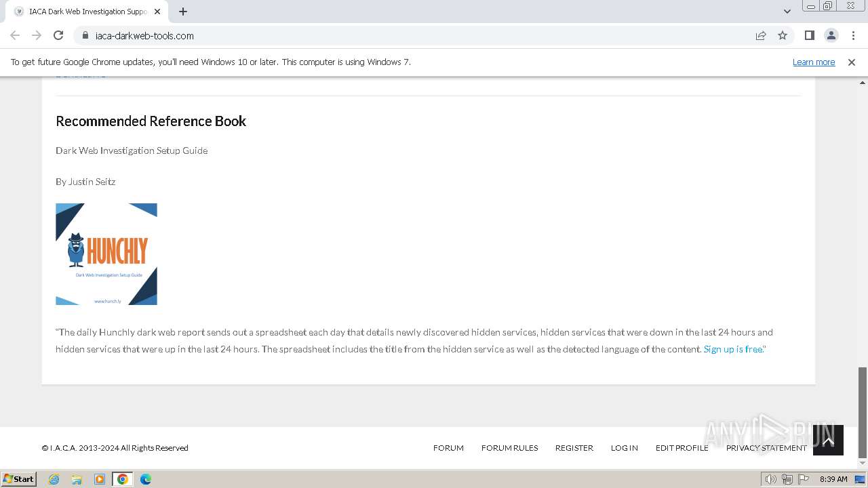Open Chrome's three-dot menu

pos(852,35)
